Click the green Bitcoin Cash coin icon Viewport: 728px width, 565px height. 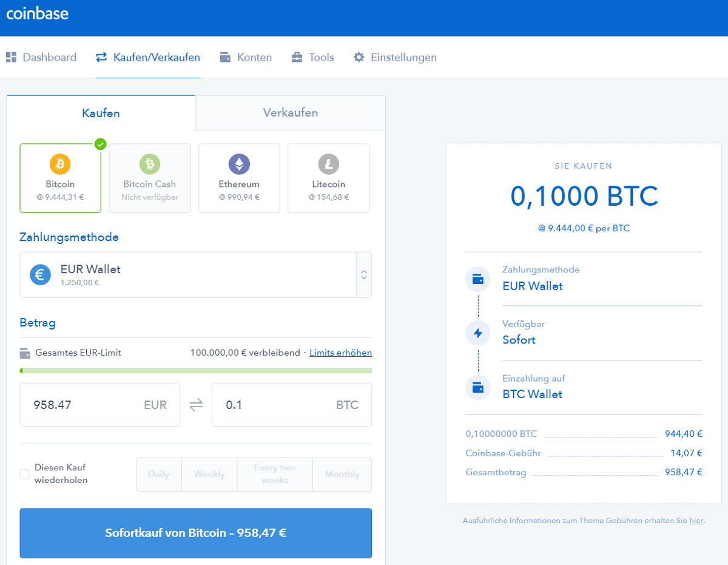pyautogui.click(x=149, y=164)
